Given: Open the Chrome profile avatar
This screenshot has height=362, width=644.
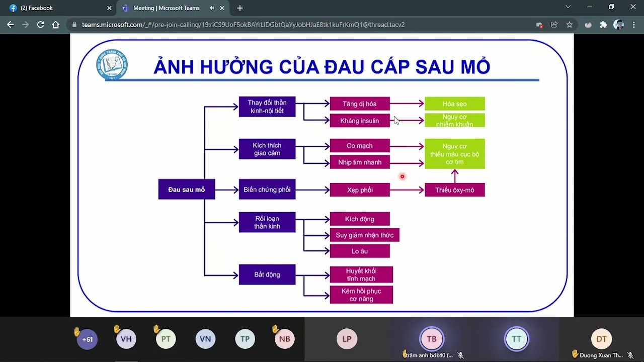Looking at the screenshot, I should point(619,25).
